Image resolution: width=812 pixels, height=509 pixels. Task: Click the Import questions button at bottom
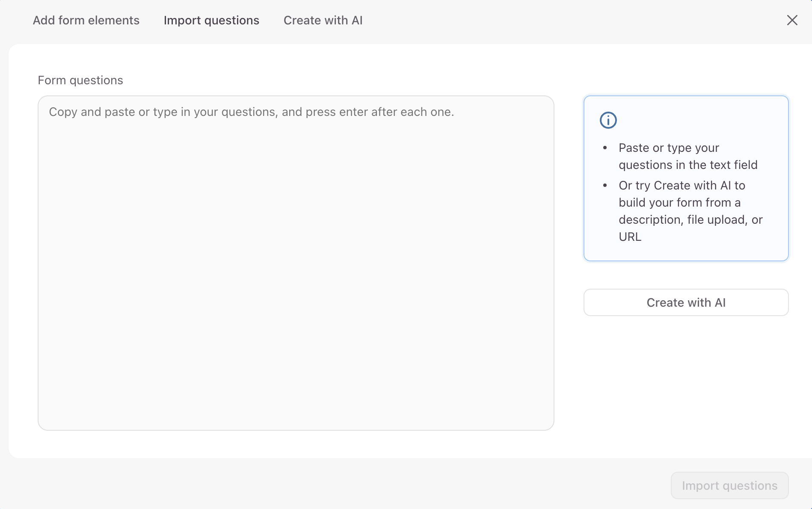[x=729, y=485]
